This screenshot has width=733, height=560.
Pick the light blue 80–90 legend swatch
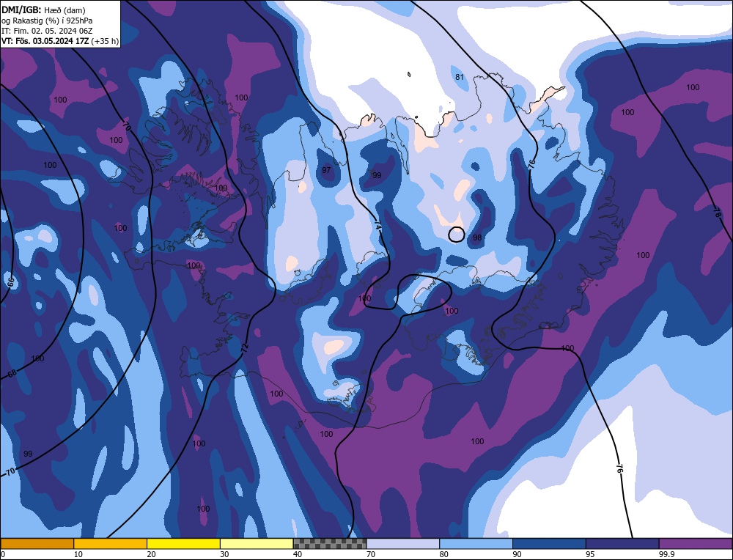click(x=476, y=543)
